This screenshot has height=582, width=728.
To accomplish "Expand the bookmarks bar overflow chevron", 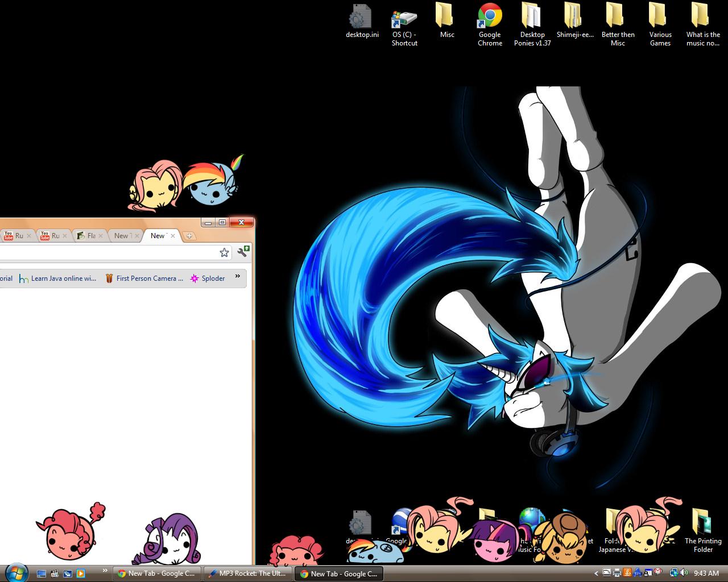I will click(x=238, y=276).
